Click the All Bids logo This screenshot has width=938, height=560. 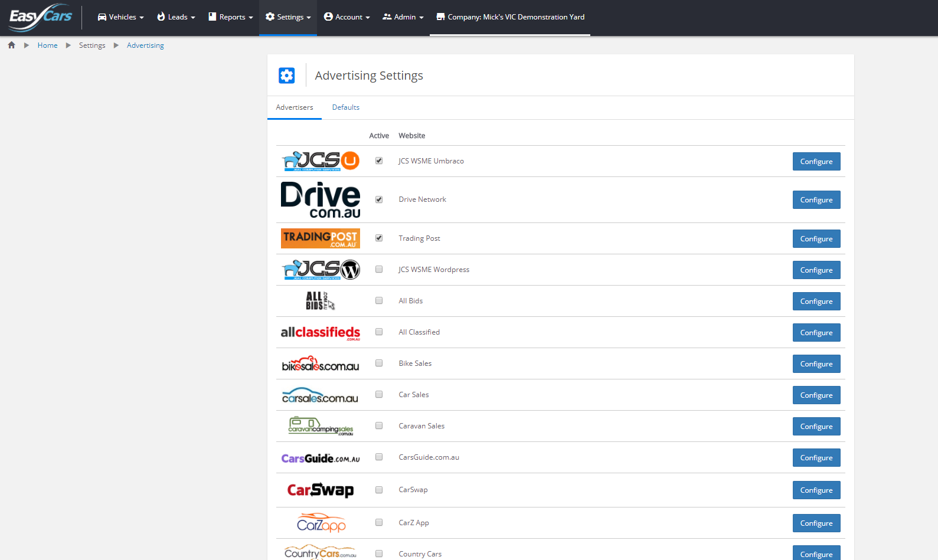pos(321,301)
